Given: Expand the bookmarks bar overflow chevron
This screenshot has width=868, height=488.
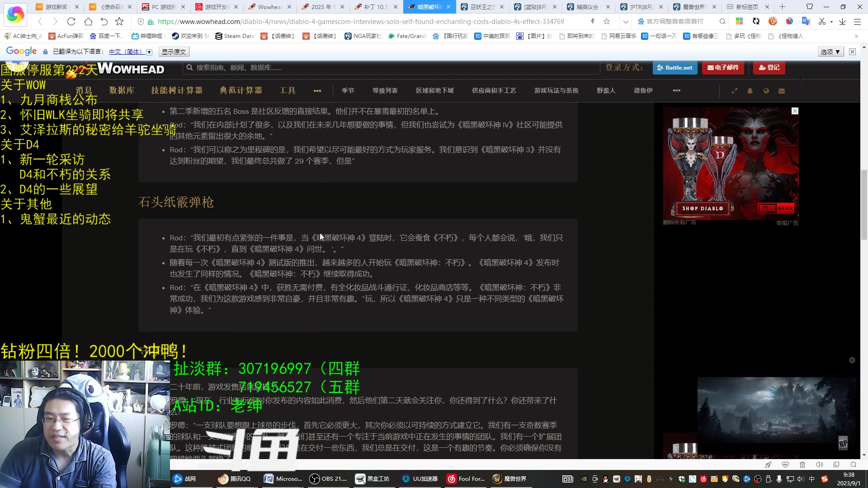Looking at the screenshot, I should point(856,36).
